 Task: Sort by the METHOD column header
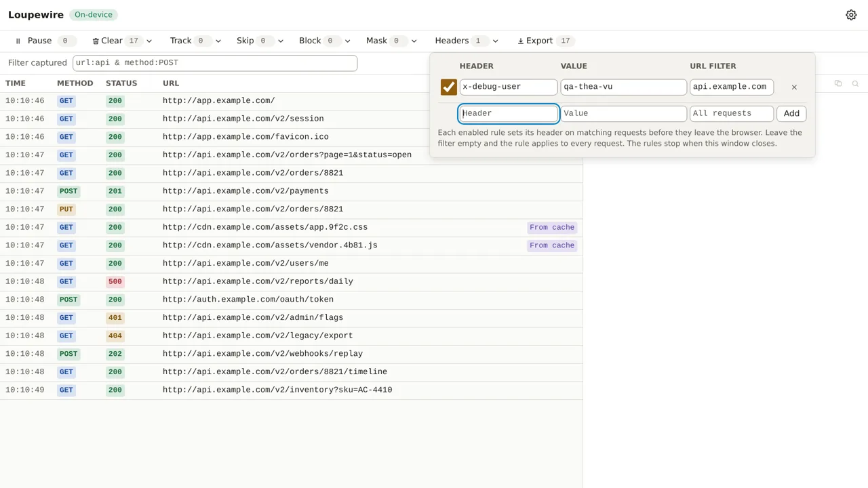pyautogui.click(x=75, y=83)
